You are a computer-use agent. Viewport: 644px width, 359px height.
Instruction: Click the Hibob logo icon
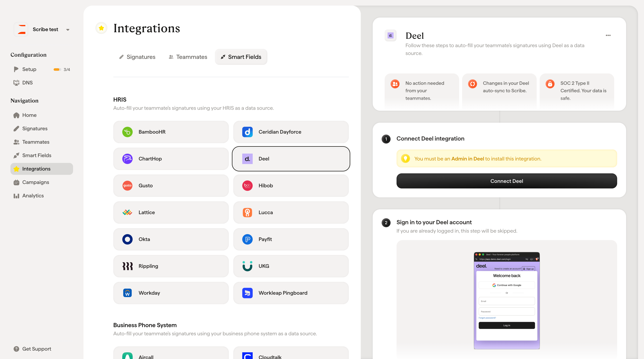tap(247, 185)
